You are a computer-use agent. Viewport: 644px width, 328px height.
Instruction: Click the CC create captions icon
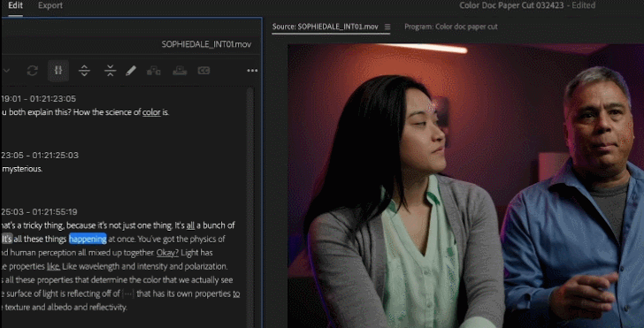[203, 71]
